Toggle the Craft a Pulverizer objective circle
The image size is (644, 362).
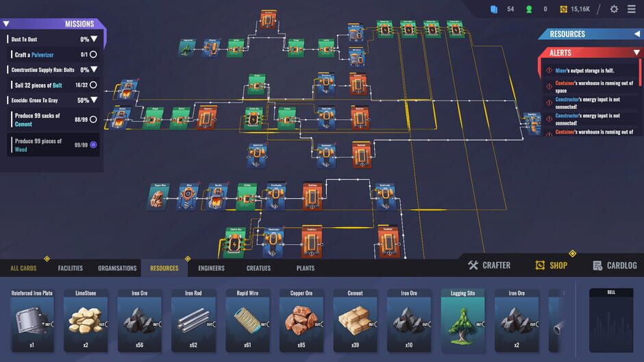[x=93, y=55]
